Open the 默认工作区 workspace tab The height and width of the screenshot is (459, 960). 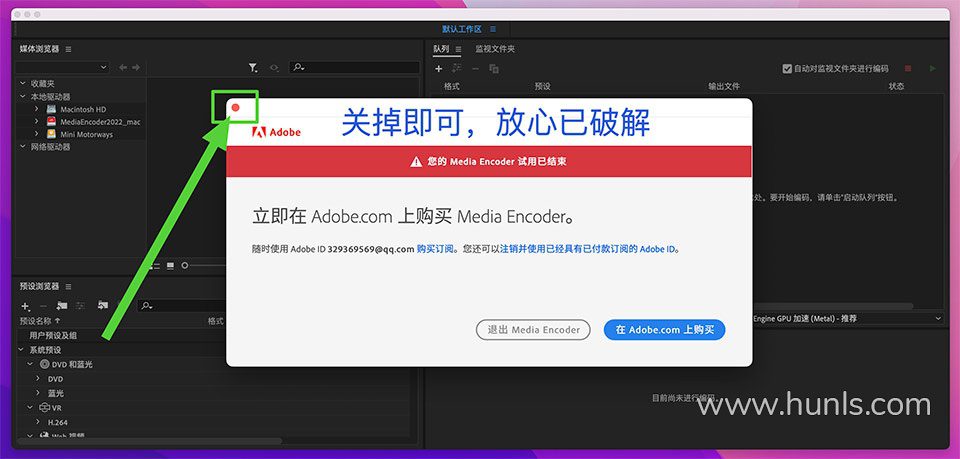point(462,29)
